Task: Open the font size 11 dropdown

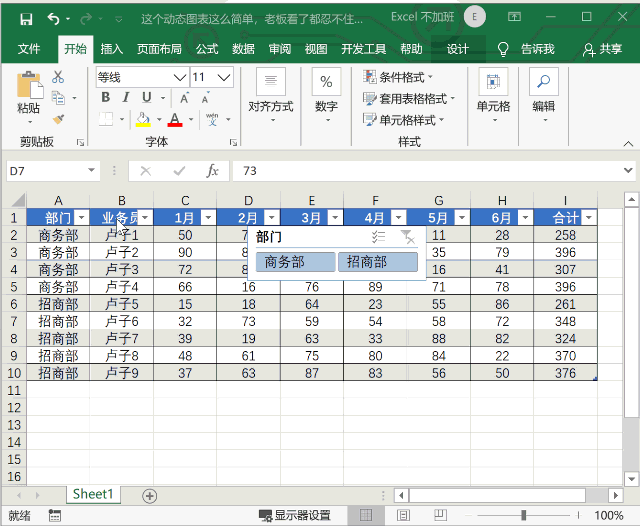Action: click(x=224, y=77)
